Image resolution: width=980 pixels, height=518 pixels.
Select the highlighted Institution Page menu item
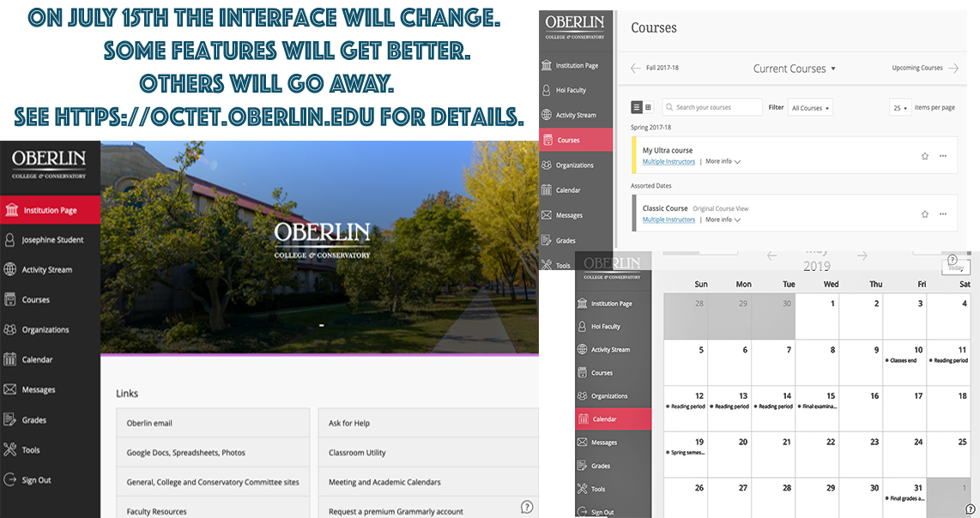tap(50, 210)
